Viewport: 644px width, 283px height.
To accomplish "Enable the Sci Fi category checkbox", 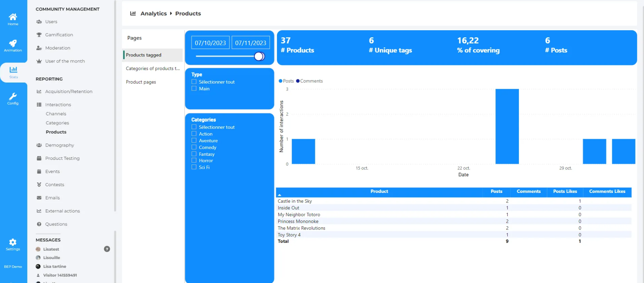I will pos(194,167).
